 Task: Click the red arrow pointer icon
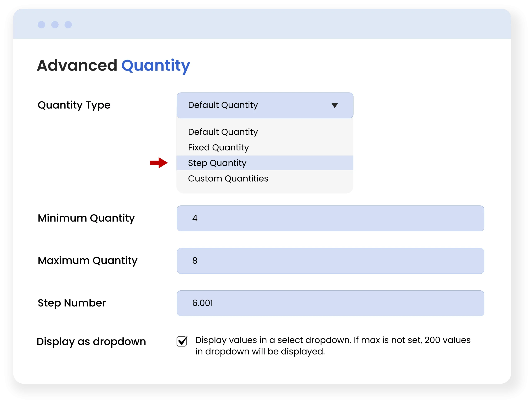[159, 163]
